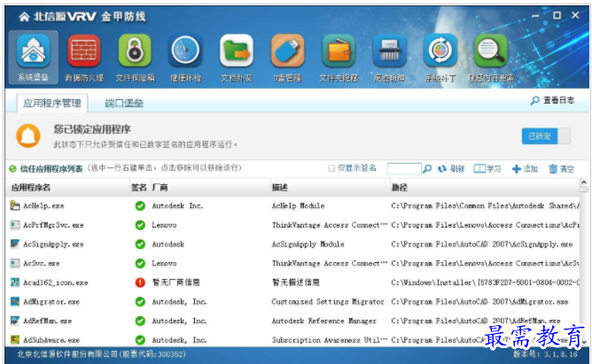592x364 pixels.
Task: Click description 'Autodesk Reference Manager'
Action: pyautogui.click(x=324, y=321)
